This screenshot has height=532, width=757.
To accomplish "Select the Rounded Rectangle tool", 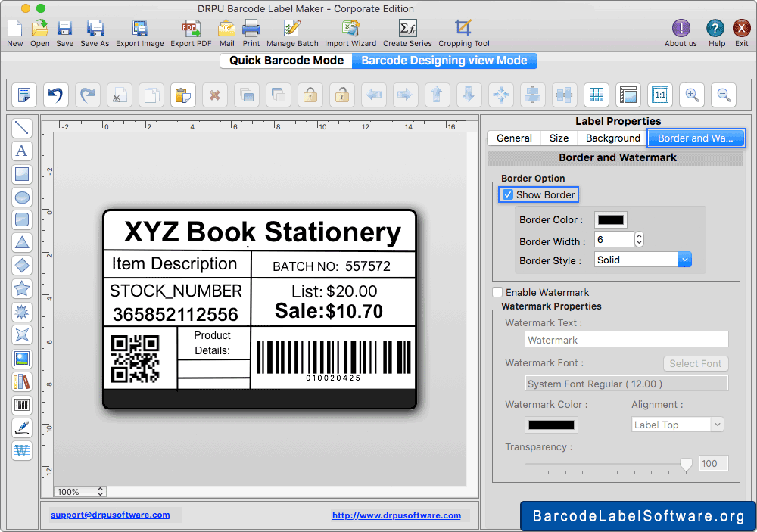I will point(22,219).
